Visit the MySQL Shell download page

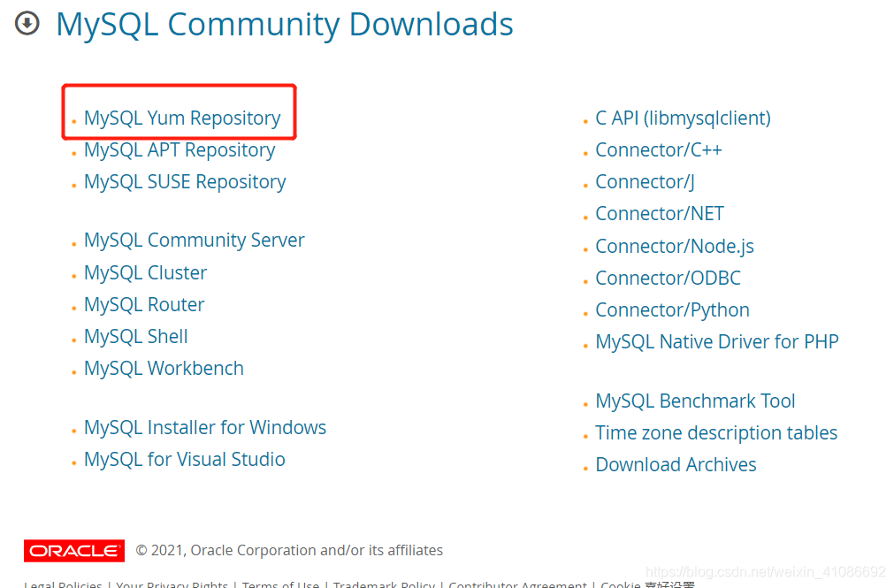pyautogui.click(x=135, y=337)
